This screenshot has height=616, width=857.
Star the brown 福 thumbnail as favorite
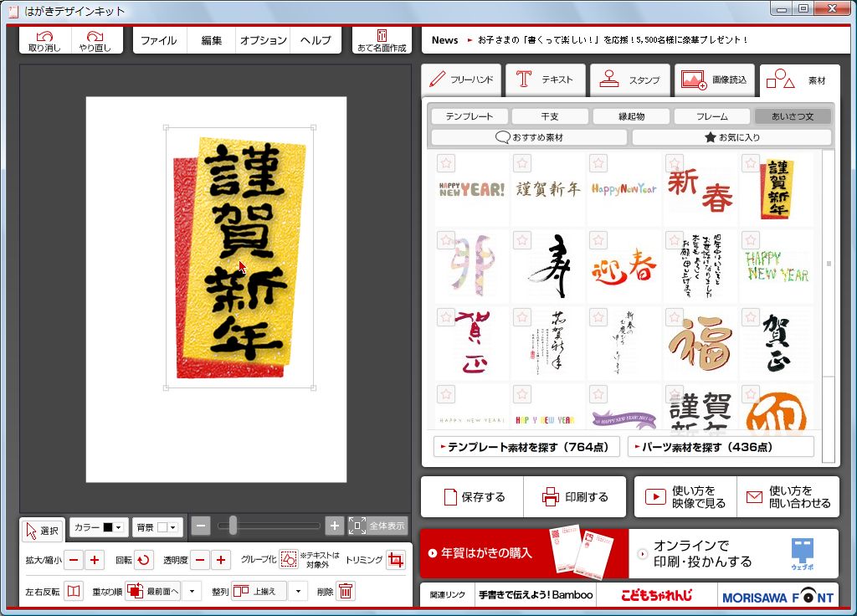[675, 316]
